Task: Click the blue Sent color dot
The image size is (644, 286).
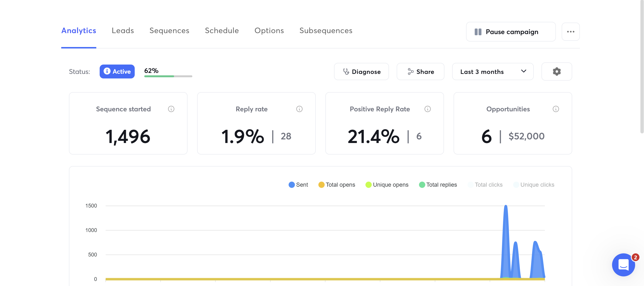Action: pos(292,185)
